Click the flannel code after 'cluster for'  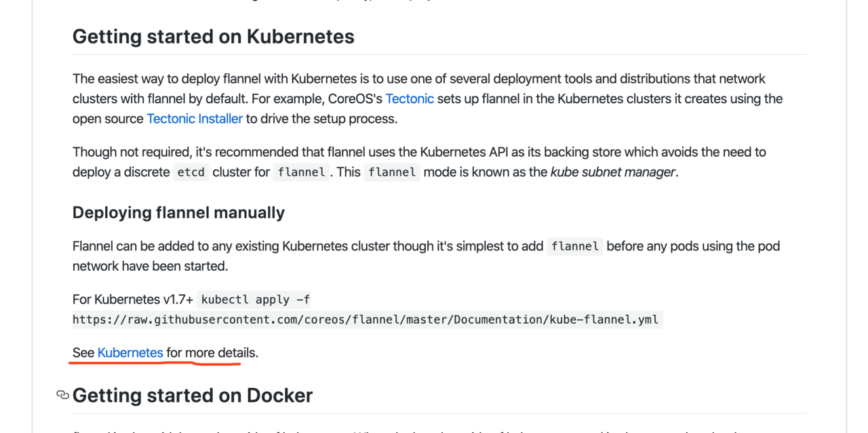(x=301, y=172)
